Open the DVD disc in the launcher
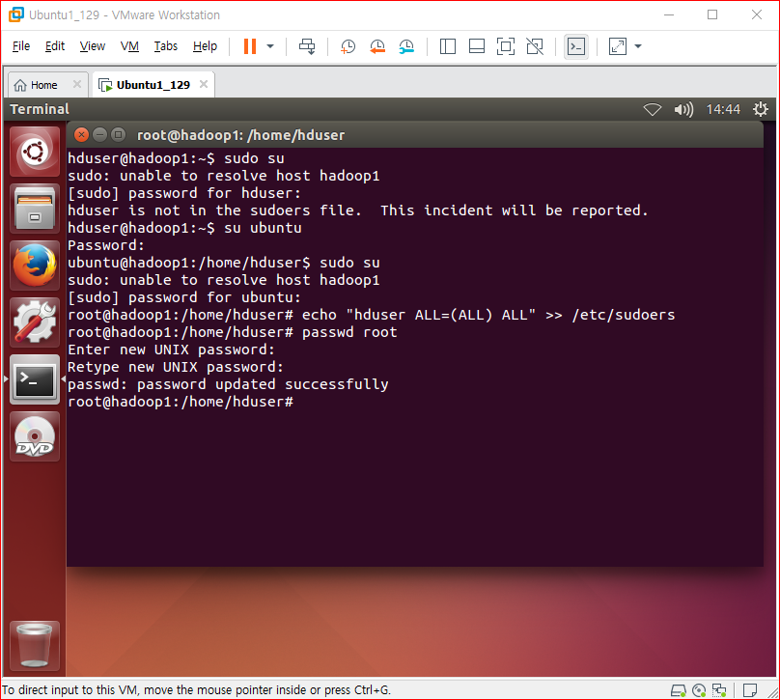The image size is (780, 700). [x=35, y=436]
